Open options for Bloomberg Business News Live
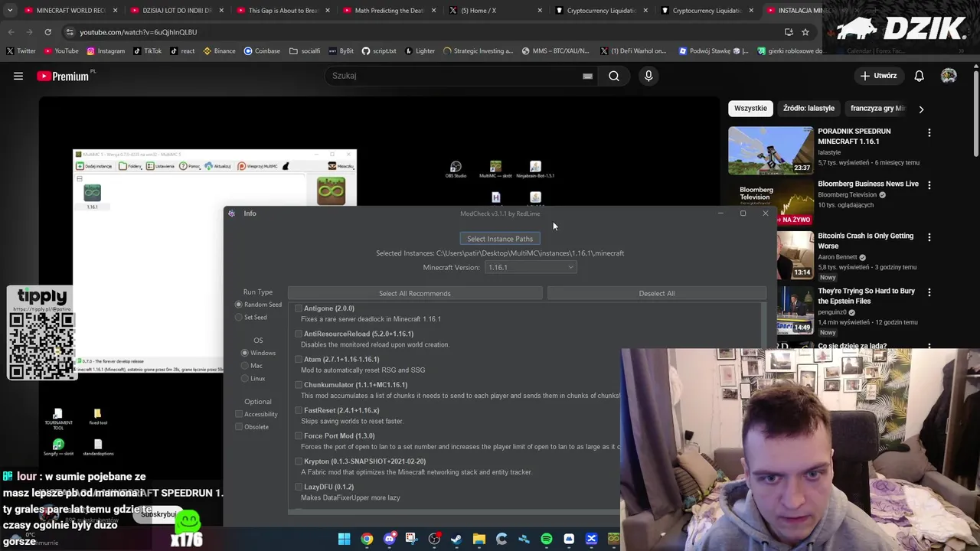Screen dimensions: 980x551 (x=929, y=185)
